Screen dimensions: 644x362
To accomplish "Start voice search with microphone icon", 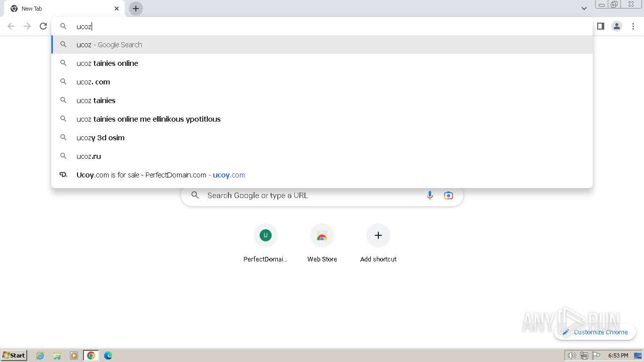I will point(430,196).
